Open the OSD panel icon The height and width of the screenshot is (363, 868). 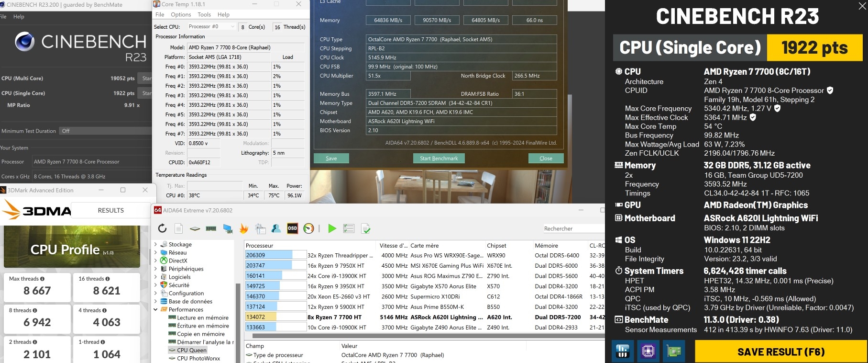click(x=292, y=228)
